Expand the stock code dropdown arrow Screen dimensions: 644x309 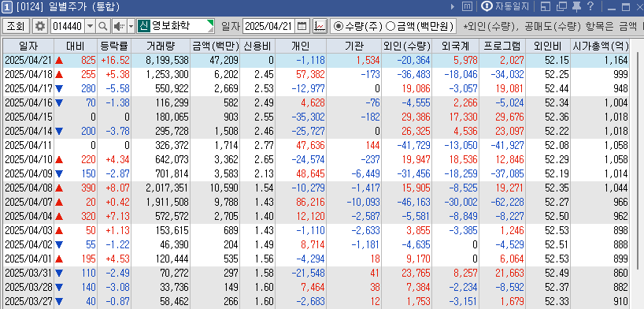click(x=91, y=26)
